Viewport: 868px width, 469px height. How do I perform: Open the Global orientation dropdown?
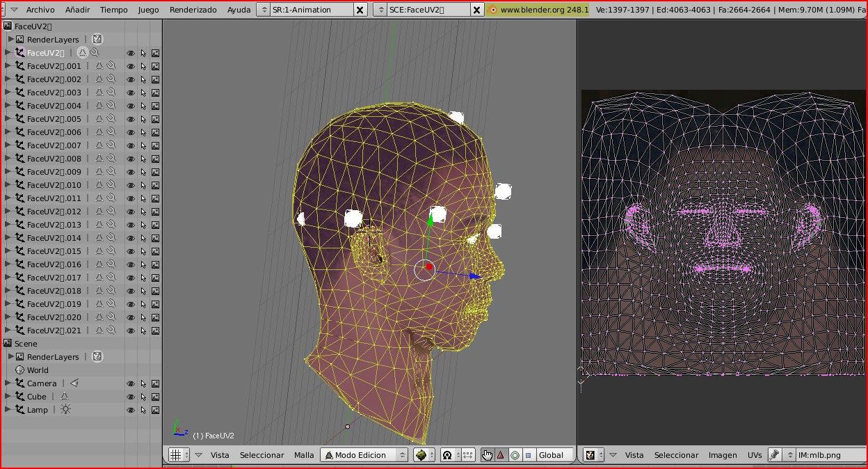click(554, 455)
